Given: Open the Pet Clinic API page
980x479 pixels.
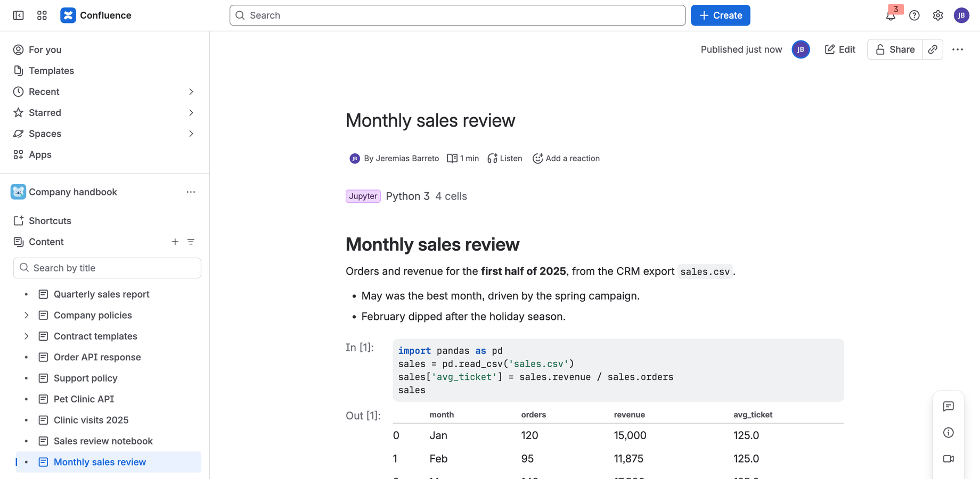Looking at the screenshot, I should [84, 399].
